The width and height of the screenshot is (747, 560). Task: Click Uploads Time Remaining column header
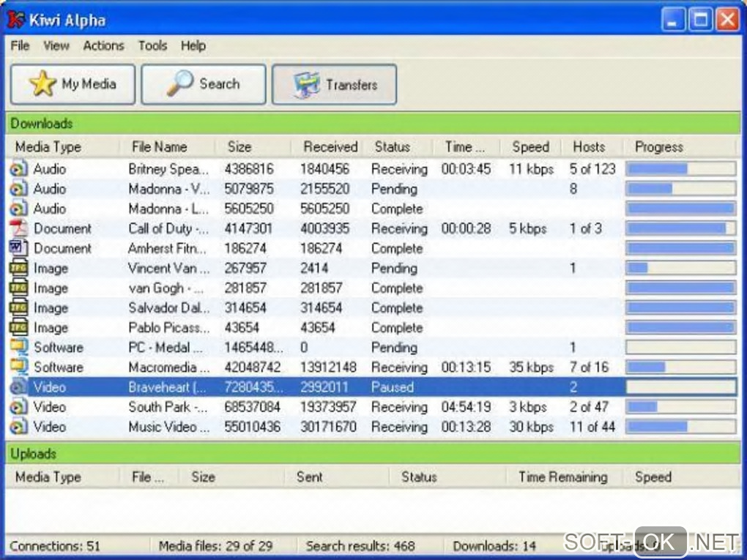563,477
